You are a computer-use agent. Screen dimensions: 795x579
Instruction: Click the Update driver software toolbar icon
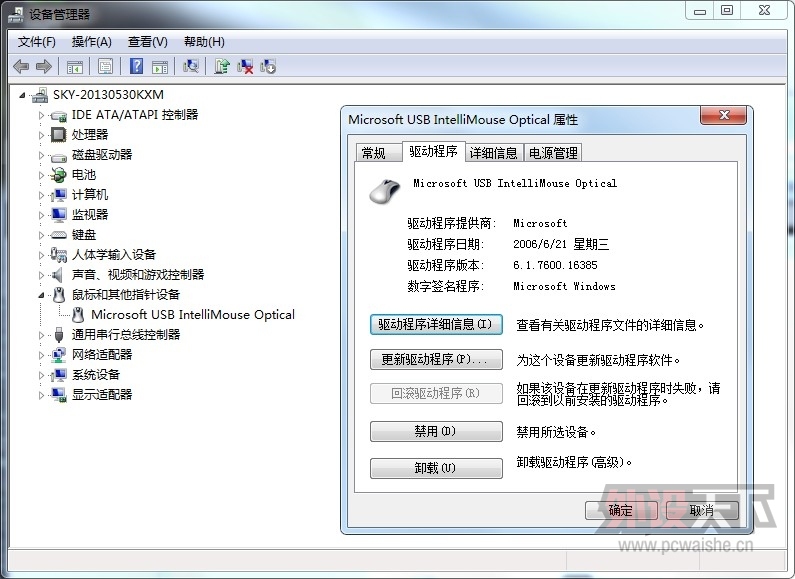click(x=222, y=66)
